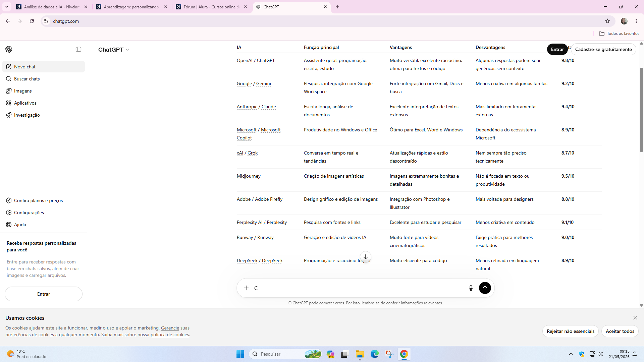Click Rejeitar não essenciais cookie button
644x362 pixels.
pyautogui.click(x=571, y=331)
